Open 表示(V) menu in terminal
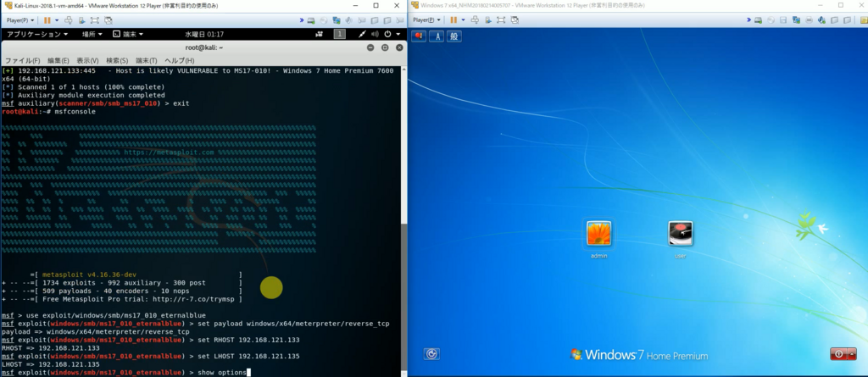The image size is (868, 377). 87,60
